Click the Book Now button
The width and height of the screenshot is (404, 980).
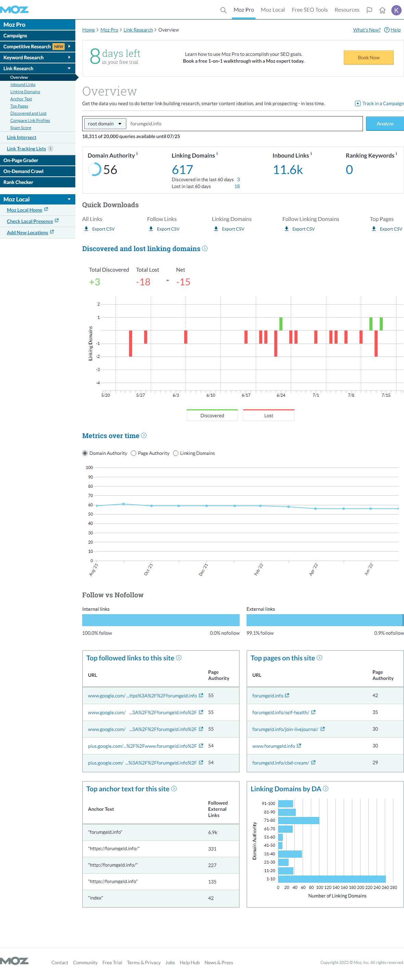pyautogui.click(x=368, y=58)
